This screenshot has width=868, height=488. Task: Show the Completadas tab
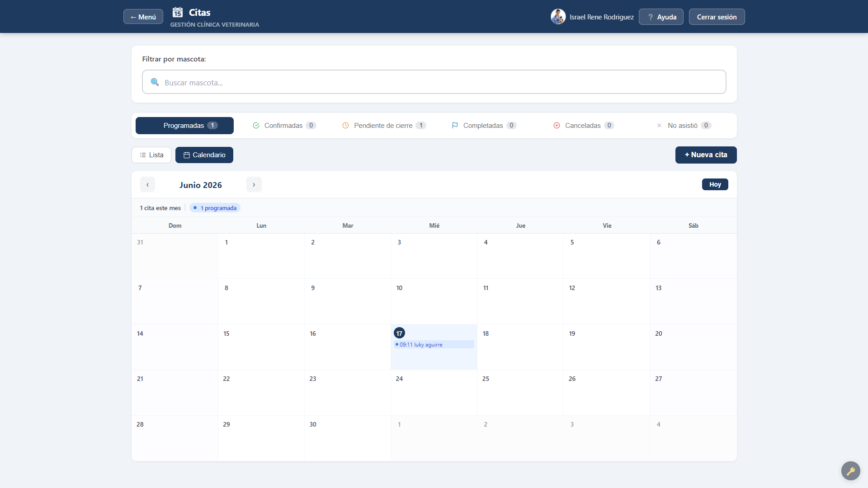[484, 126]
